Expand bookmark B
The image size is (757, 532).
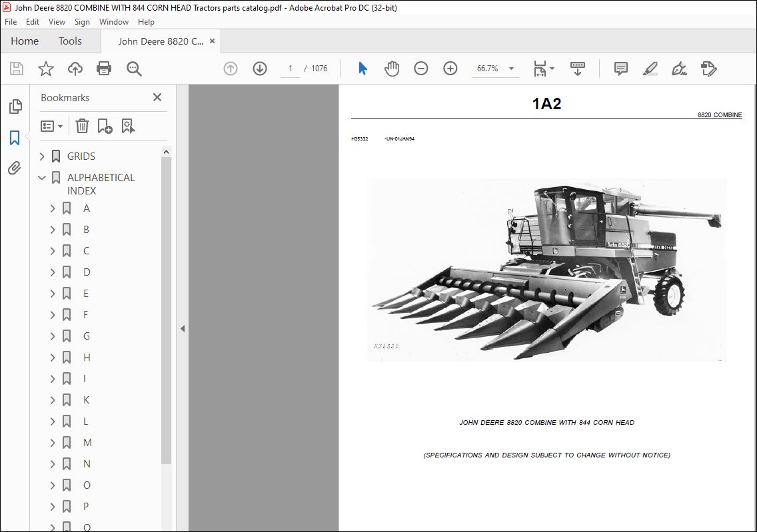(x=53, y=230)
